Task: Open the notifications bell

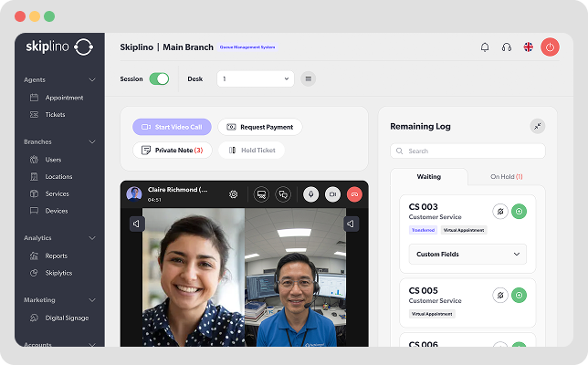Action: [485, 47]
